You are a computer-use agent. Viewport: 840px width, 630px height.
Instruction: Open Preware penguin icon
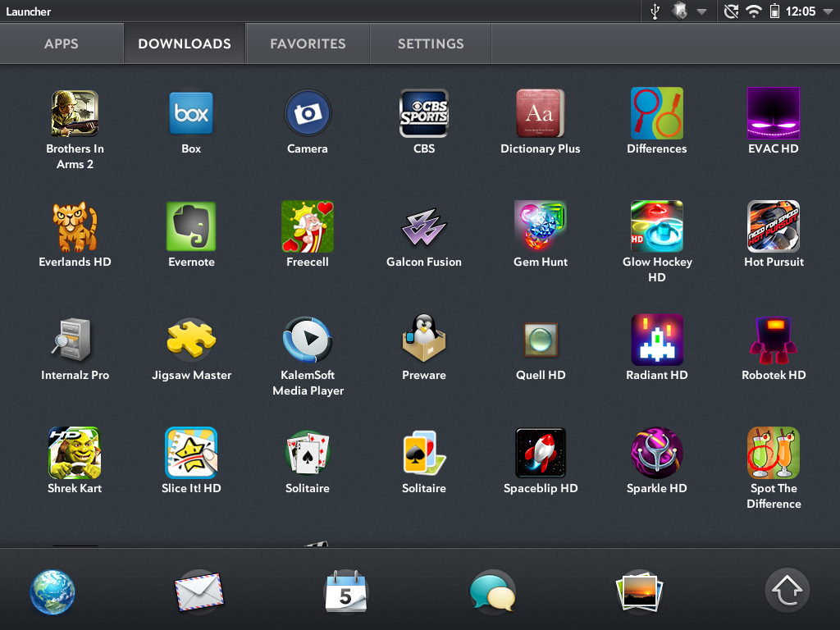(424, 338)
